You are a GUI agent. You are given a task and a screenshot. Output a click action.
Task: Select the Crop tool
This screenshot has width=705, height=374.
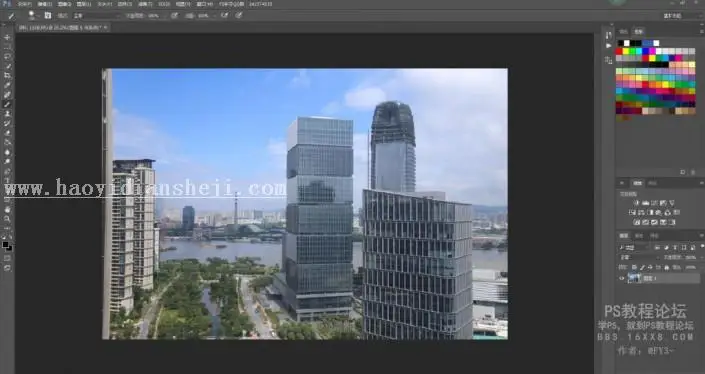[x=7, y=76]
